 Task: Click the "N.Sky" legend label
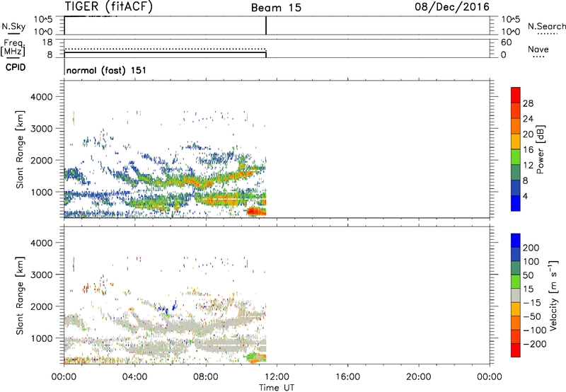pos(13,26)
